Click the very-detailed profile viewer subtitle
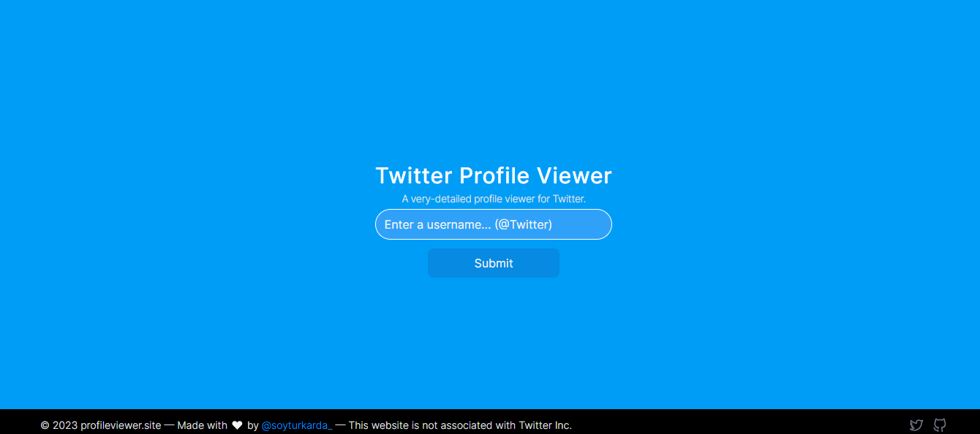Viewport: 980px width, 434px height. (494, 199)
